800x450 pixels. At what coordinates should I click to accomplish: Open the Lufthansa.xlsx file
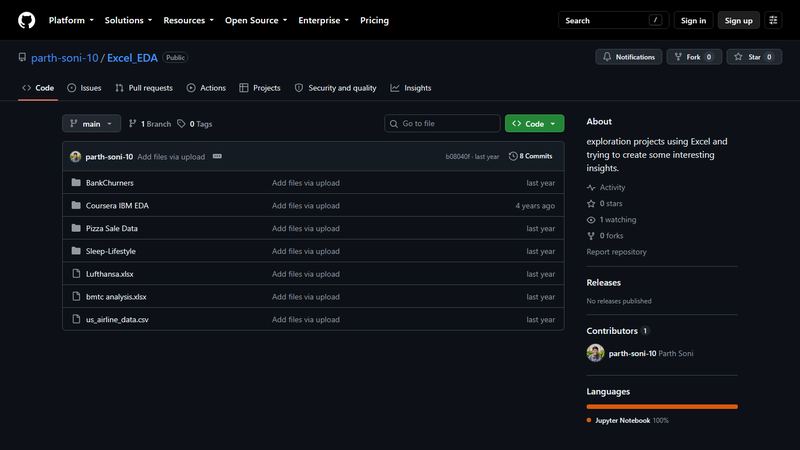pos(110,274)
